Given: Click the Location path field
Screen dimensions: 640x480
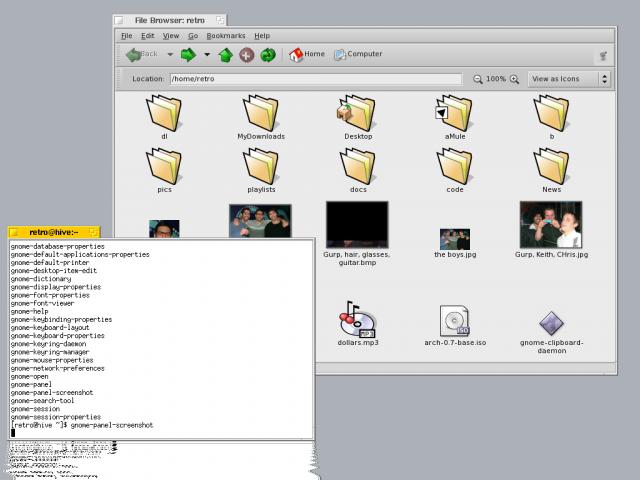Looking at the screenshot, I should point(316,79).
